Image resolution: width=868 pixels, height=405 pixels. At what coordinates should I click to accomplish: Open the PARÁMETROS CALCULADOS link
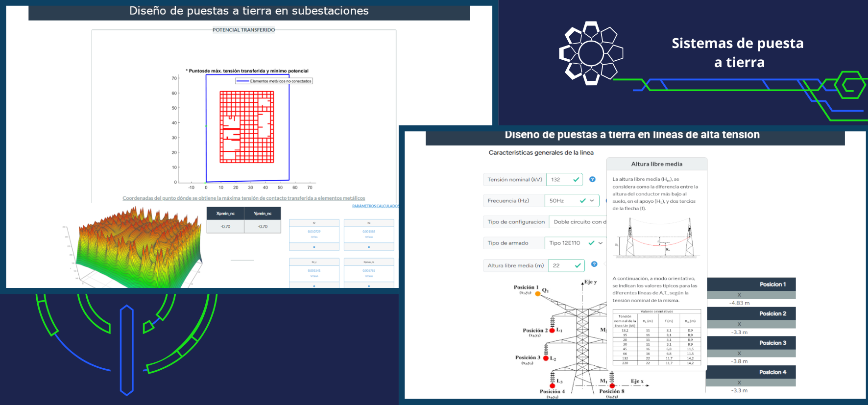(375, 206)
